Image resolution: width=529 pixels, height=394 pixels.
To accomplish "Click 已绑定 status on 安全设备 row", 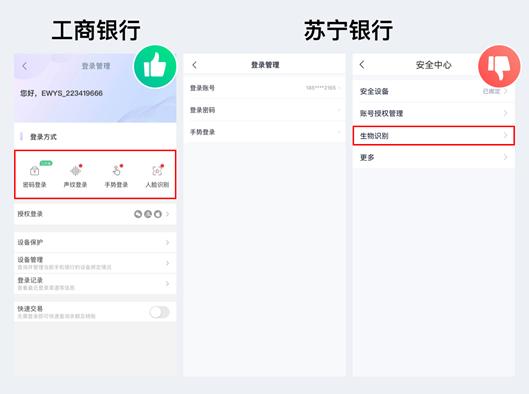I will pos(491,91).
